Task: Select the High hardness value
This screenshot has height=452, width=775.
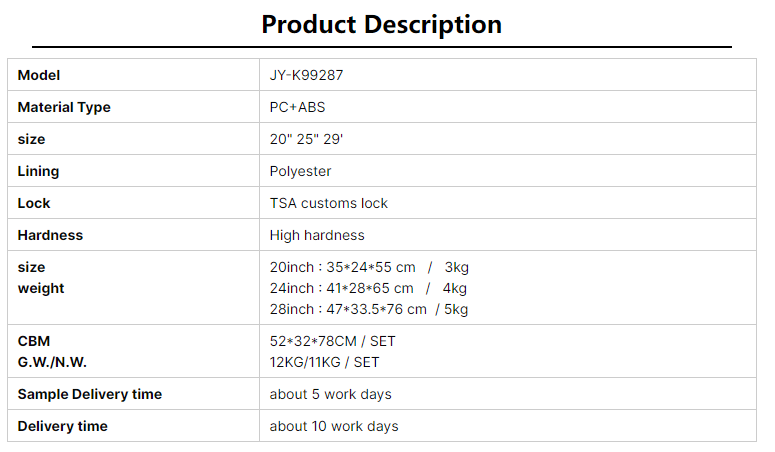Action: [x=317, y=235]
